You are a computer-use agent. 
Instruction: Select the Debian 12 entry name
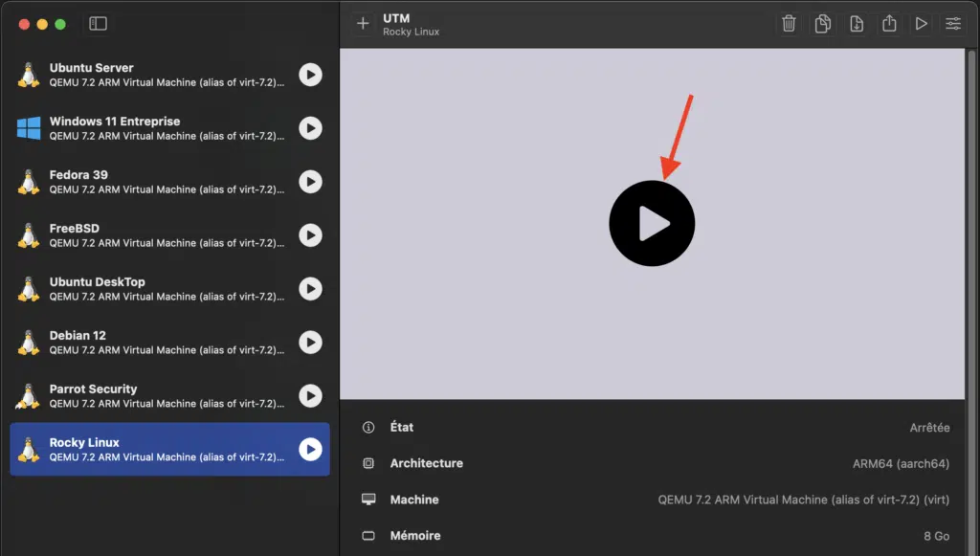(78, 336)
